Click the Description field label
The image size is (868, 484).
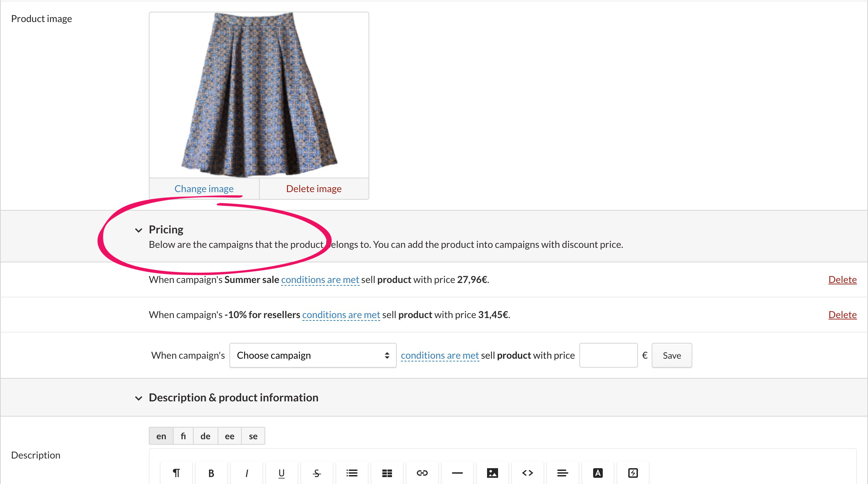pyautogui.click(x=36, y=455)
